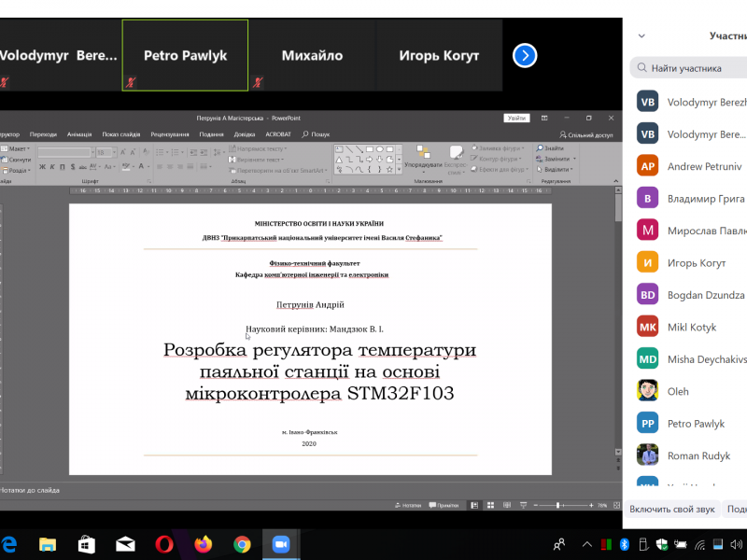Open Zoom from the taskbar
747x560 pixels.
click(281, 544)
